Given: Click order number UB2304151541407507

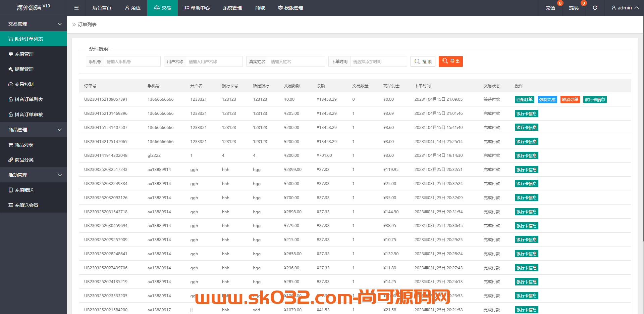Looking at the screenshot, I should point(106,128).
